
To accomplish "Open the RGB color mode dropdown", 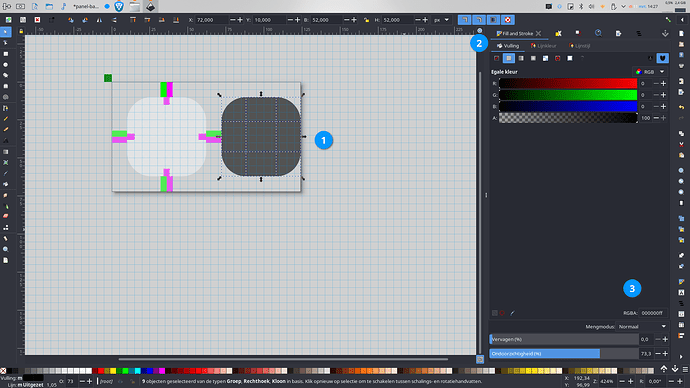I will [x=650, y=72].
